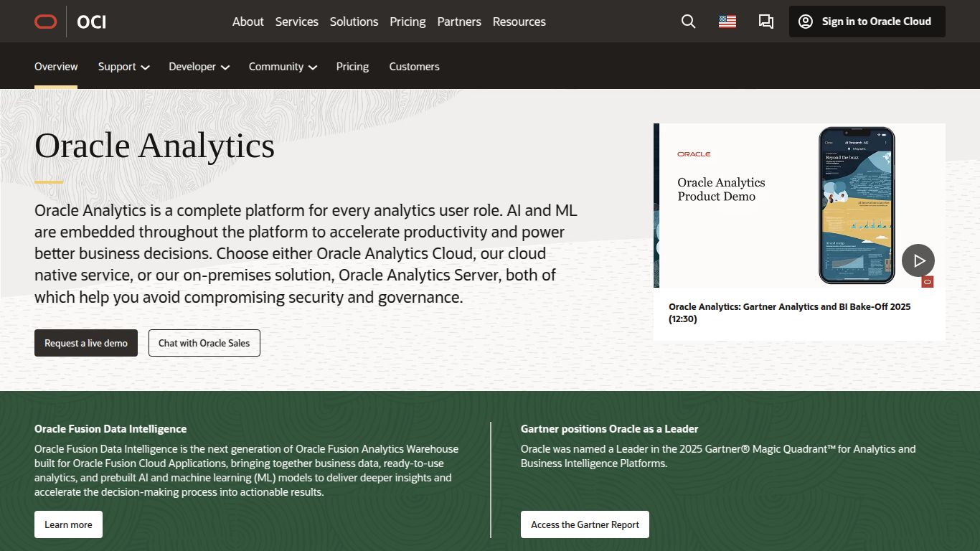Click the US flag country selector
The width and height of the screenshot is (980, 551).
[726, 22]
